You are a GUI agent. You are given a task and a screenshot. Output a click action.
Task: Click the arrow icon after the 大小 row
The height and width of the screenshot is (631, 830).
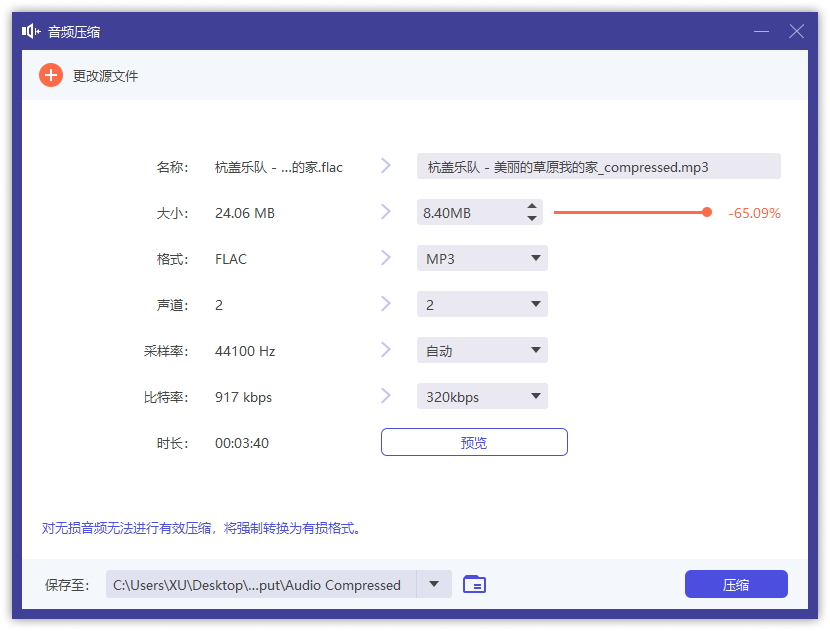[x=386, y=212]
